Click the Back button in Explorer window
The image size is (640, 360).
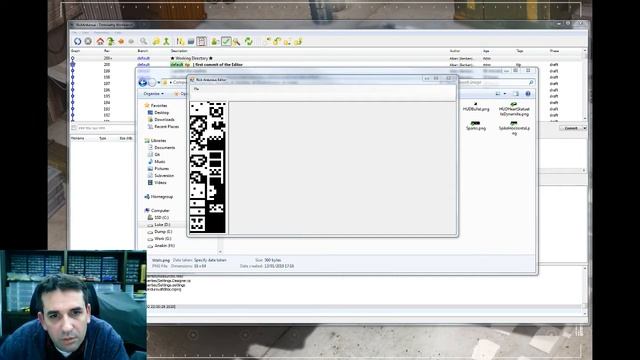point(142,83)
